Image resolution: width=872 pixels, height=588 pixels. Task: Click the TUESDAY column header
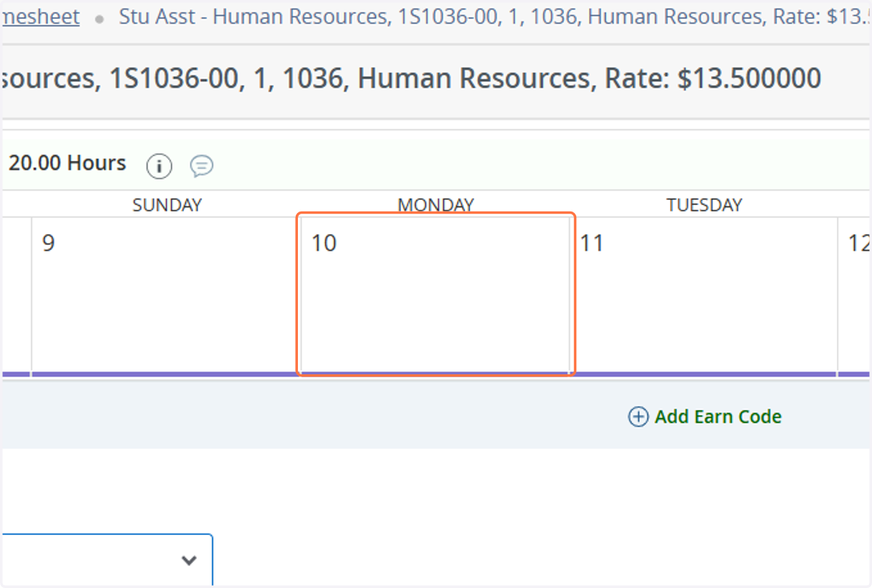tap(705, 205)
